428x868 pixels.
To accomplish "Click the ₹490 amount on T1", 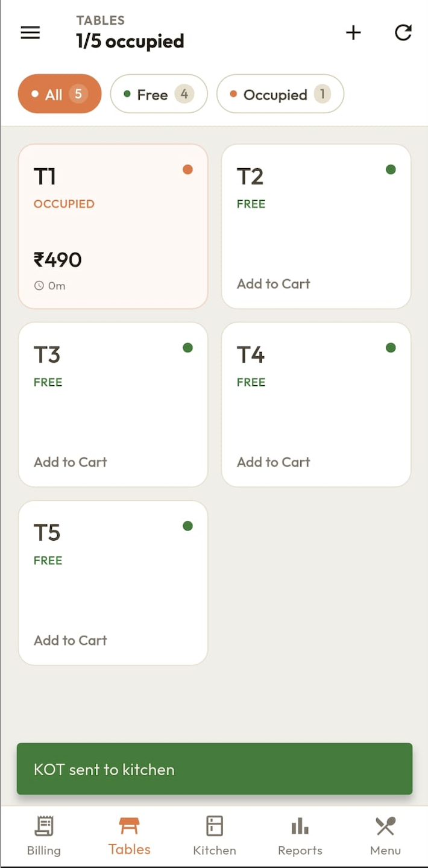I will 58,260.
